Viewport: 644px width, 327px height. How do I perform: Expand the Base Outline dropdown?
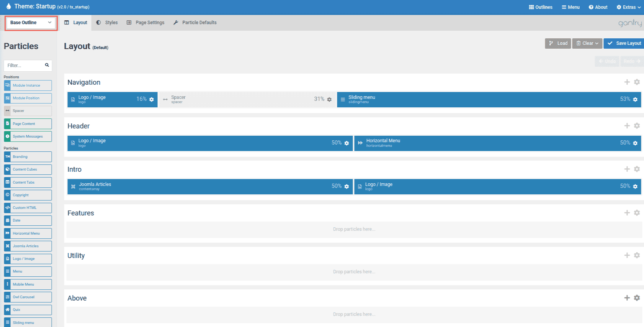pyautogui.click(x=31, y=23)
